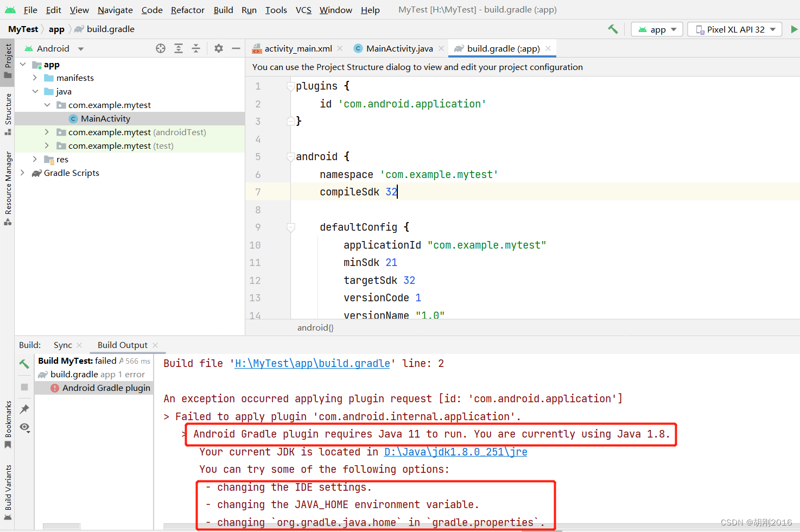Open D:\Java\jdk1.8.0_251\jre link
Screen dimensions: 800x532
click(455, 452)
